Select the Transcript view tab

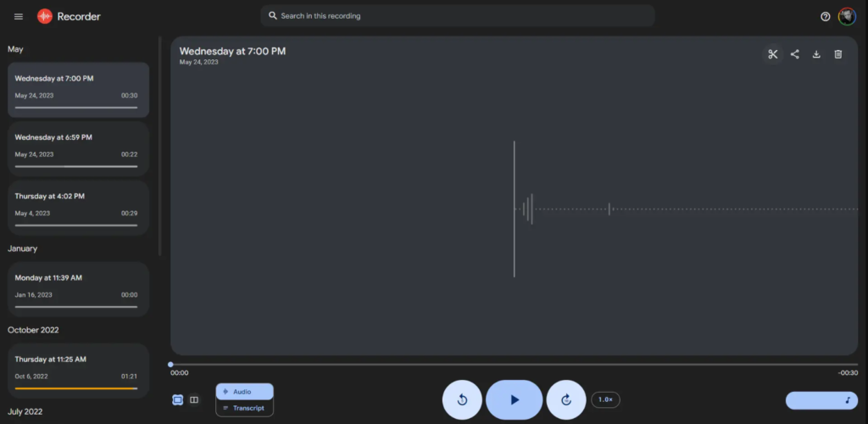click(245, 408)
